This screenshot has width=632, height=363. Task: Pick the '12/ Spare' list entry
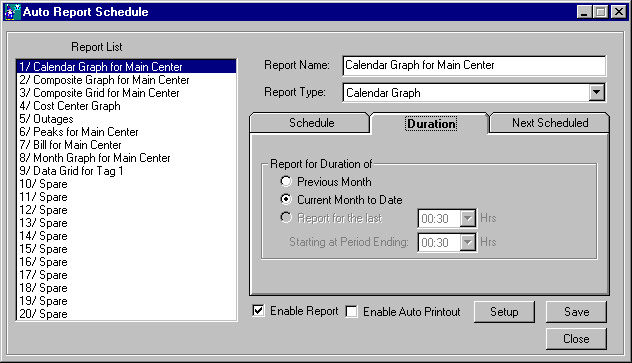(126, 210)
